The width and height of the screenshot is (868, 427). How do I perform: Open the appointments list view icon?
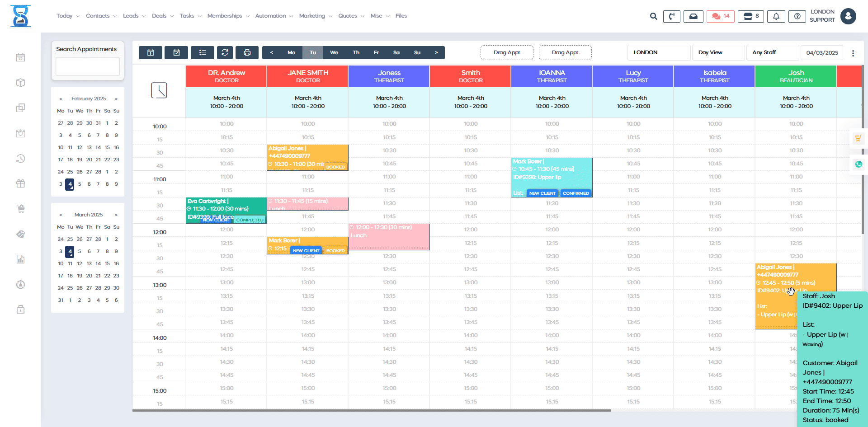(203, 52)
